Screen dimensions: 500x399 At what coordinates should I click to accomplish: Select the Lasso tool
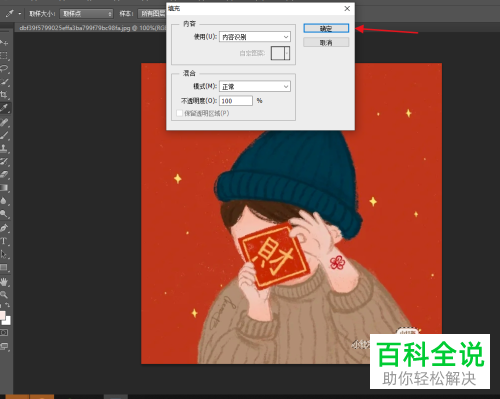4,69
